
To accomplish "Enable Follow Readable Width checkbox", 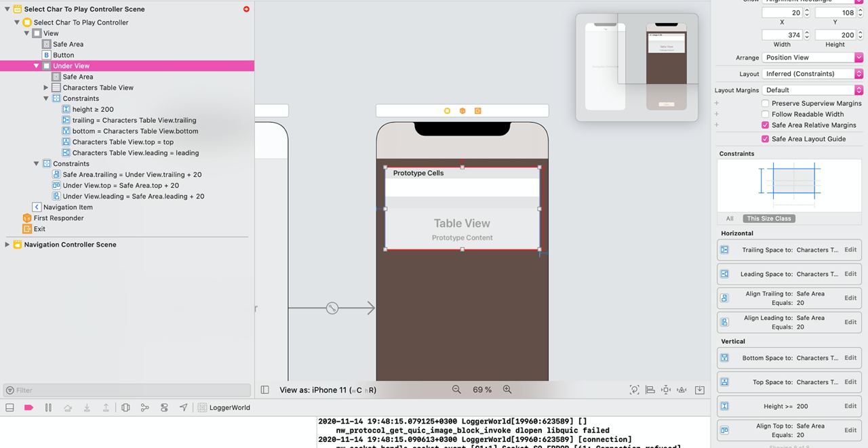I will click(x=765, y=115).
